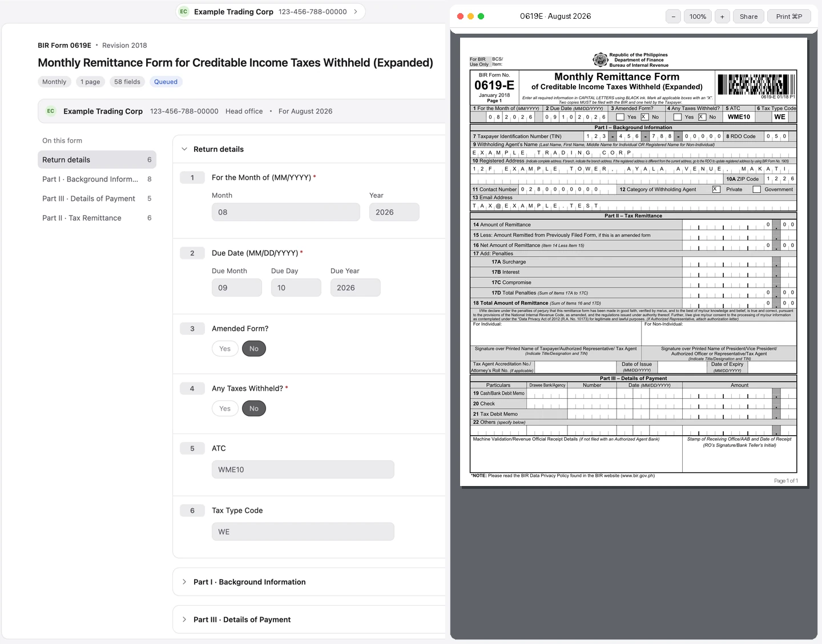Click the item number 5 badge beside ATC
The width and height of the screenshot is (822, 644).
pyautogui.click(x=192, y=448)
